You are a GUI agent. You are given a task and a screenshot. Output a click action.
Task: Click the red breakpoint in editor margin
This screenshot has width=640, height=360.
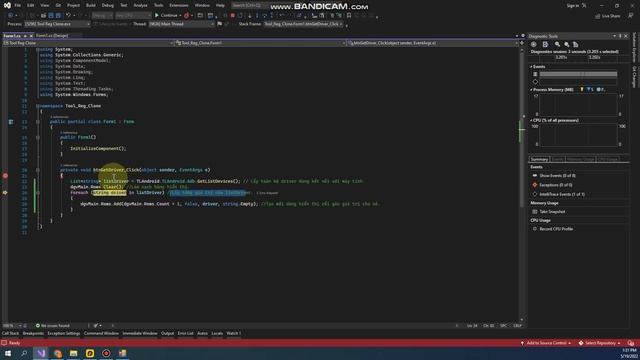[x=5, y=176]
